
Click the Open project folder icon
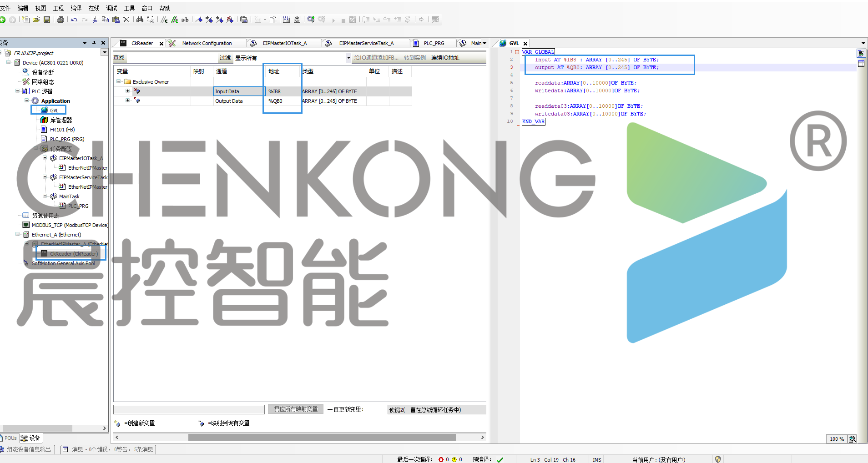click(x=36, y=20)
